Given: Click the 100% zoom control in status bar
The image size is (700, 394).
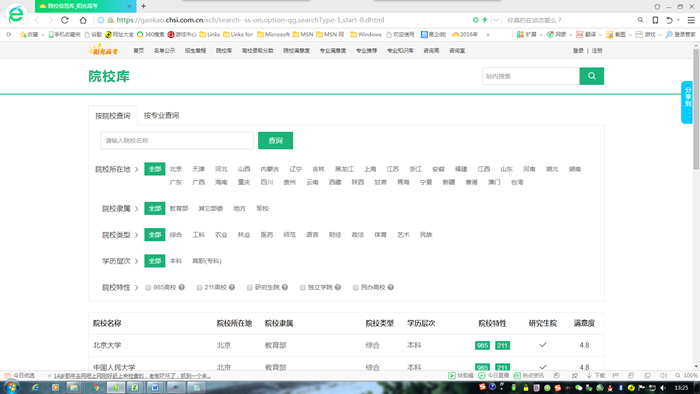Looking at the screenshot, I should click(x=687, y=376).
